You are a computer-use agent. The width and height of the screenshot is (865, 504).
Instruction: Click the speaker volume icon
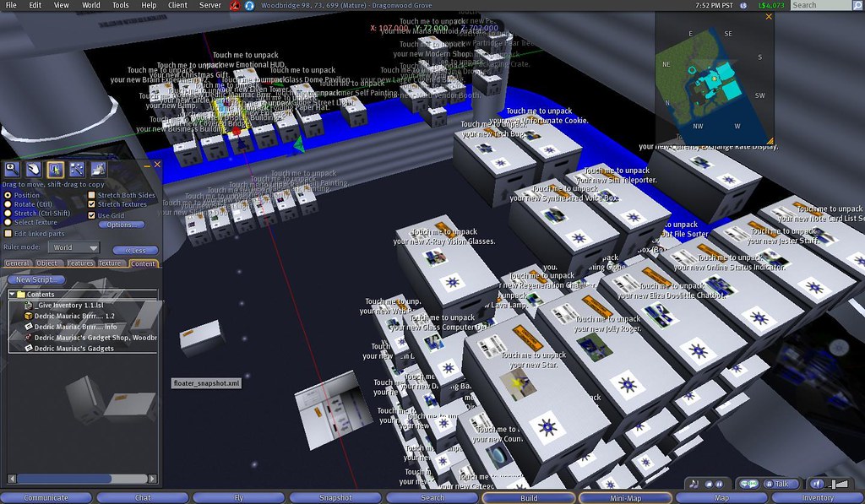(818, 484)
